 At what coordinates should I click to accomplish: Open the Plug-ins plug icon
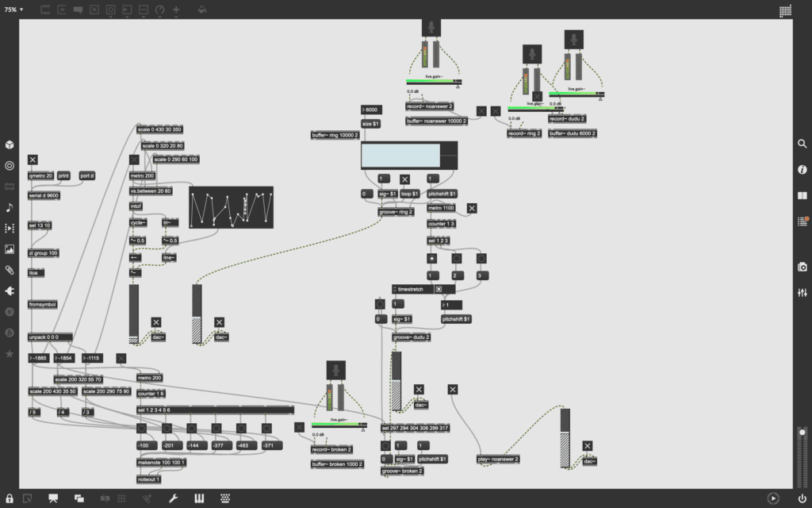coord(10,291)
